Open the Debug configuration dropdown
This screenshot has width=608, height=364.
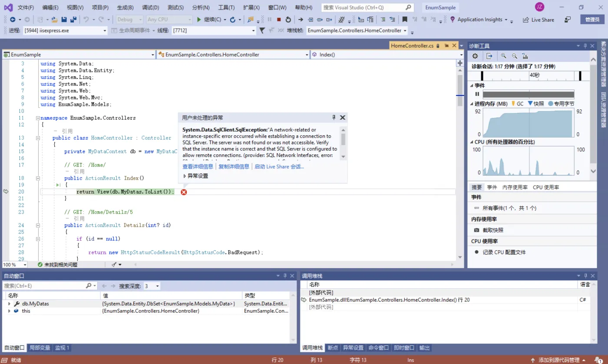[129, 20]
